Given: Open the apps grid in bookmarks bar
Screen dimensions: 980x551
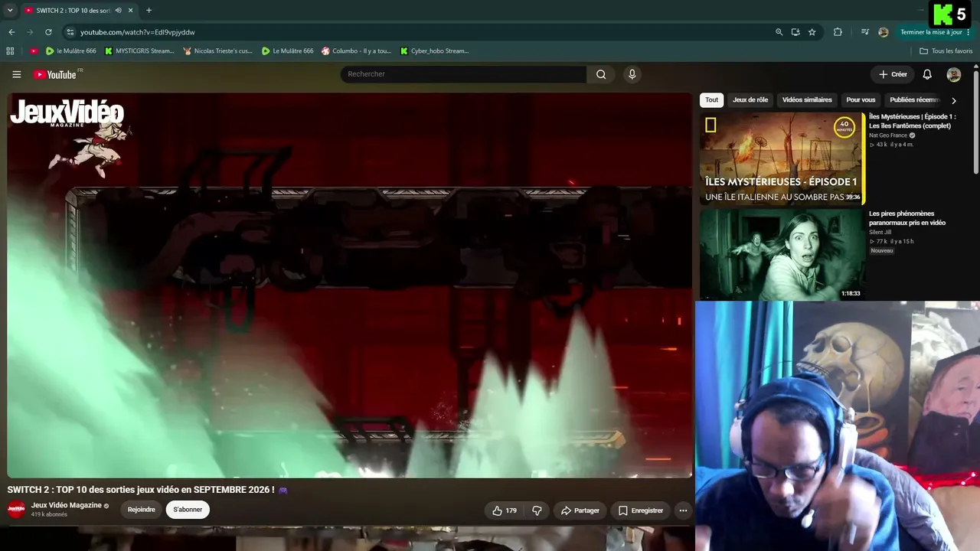Looking at the screenshot, I should [x=10, y=51].
